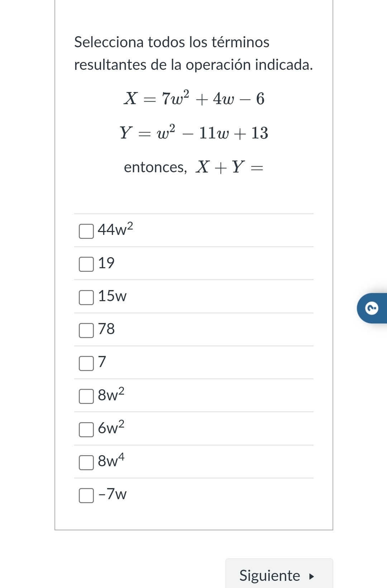Mark the checkbox next to 78
The width and height of the screenshot is (387, 588).
coord(86,330)
